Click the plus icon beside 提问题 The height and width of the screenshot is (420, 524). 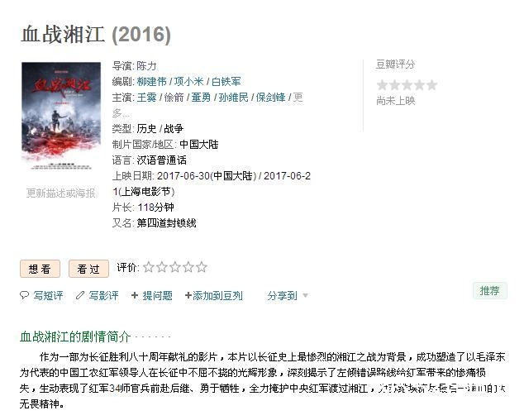135,295
